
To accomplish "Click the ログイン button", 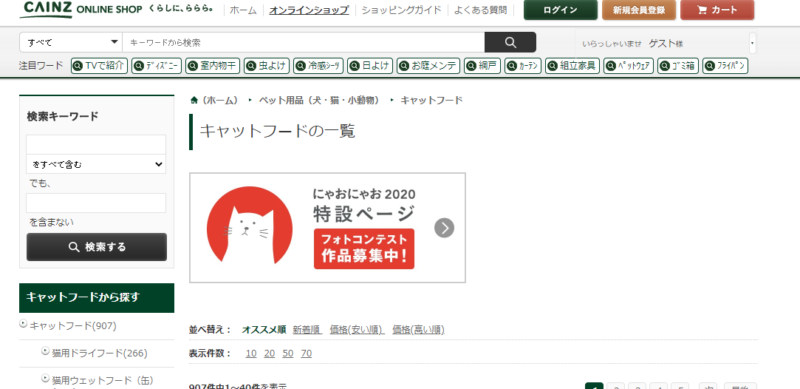I will [x=560, y=10].
